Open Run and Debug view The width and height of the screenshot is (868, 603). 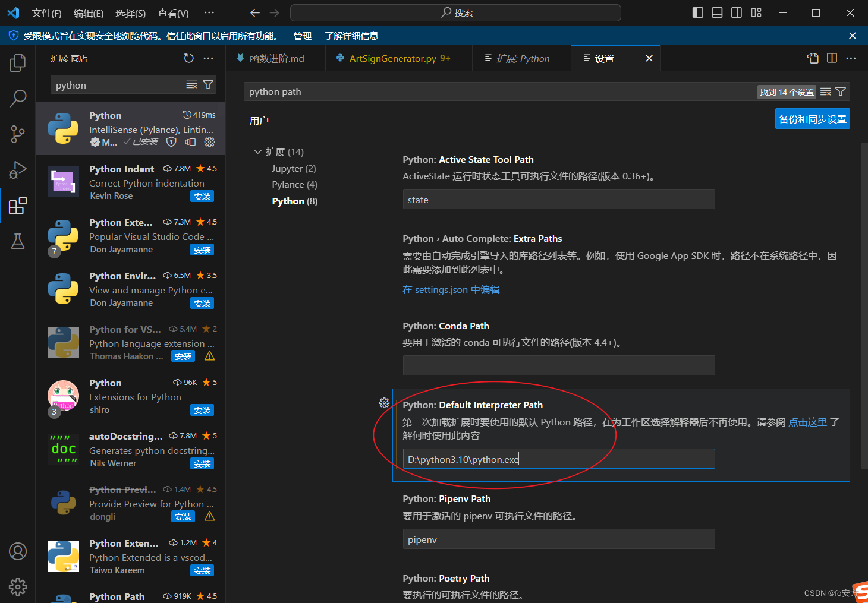[18, 170]
